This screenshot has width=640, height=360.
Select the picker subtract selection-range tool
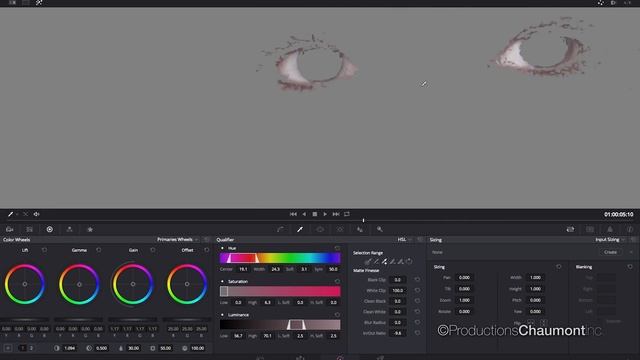(376, 262)
